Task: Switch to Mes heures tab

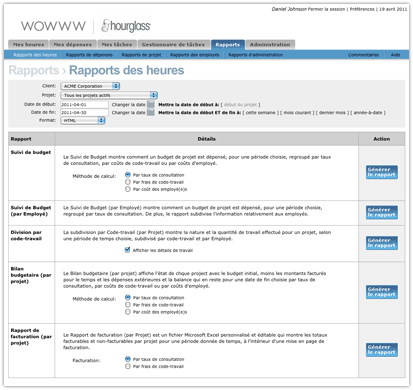Action: click(28, 44)
